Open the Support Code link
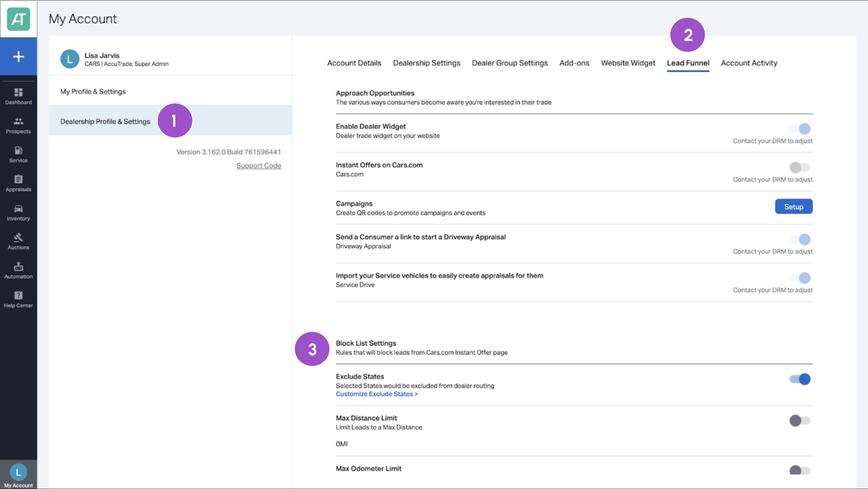Viewport: 868px width, 489px height. click(259, 166)
